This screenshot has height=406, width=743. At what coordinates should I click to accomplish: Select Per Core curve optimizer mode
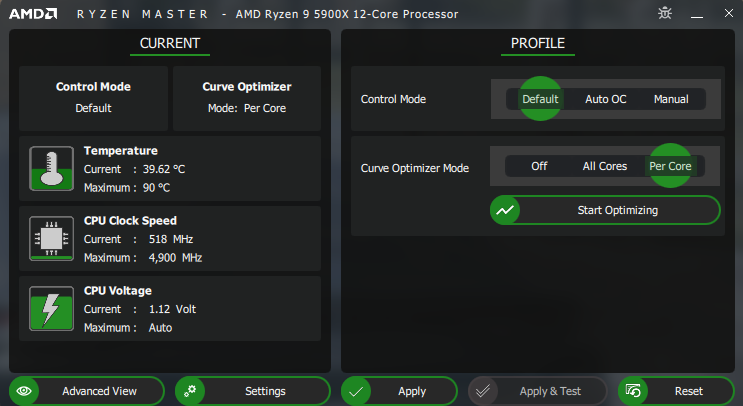(670, 166)
